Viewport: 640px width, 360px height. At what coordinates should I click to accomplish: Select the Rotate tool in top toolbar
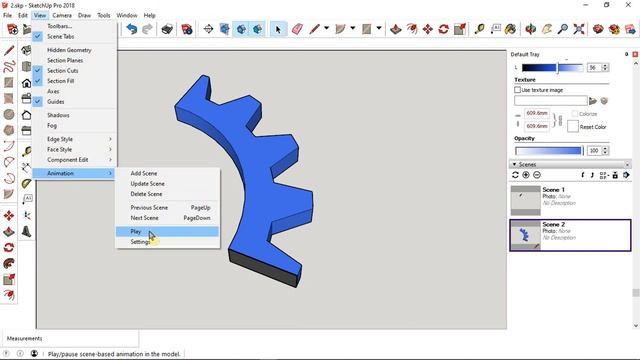[x=444, y=29]
